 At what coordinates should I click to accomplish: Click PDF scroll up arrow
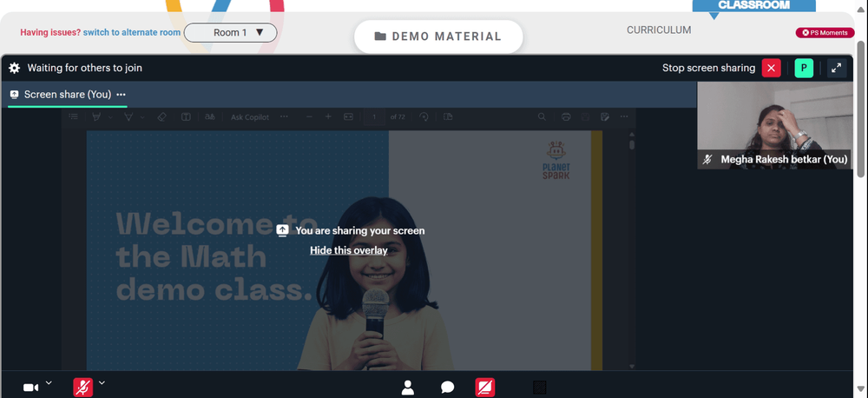click(x=632, y=133)
